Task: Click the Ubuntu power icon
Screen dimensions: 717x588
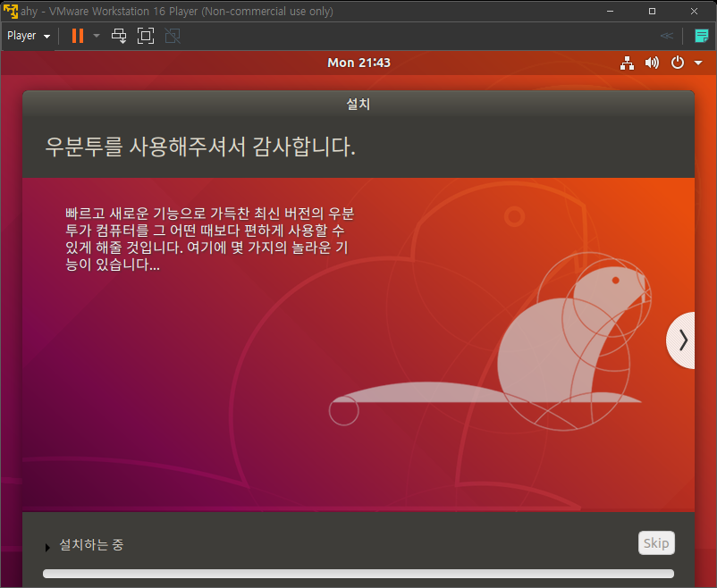Action: tap(678, 63)
